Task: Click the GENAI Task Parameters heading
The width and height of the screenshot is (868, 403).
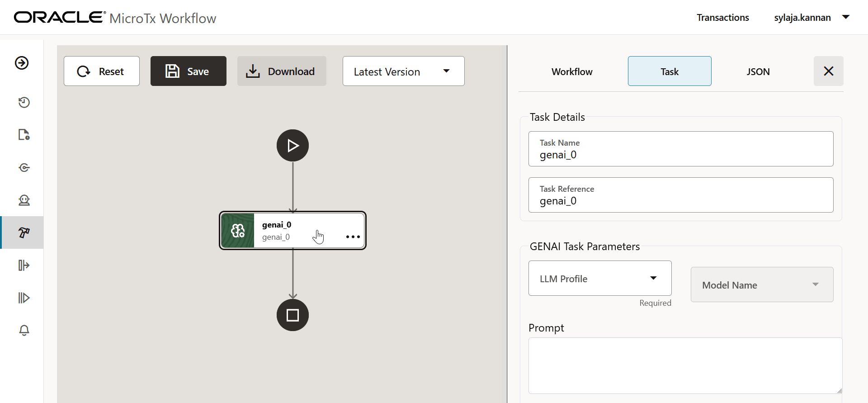Action: tap(585, 247)
